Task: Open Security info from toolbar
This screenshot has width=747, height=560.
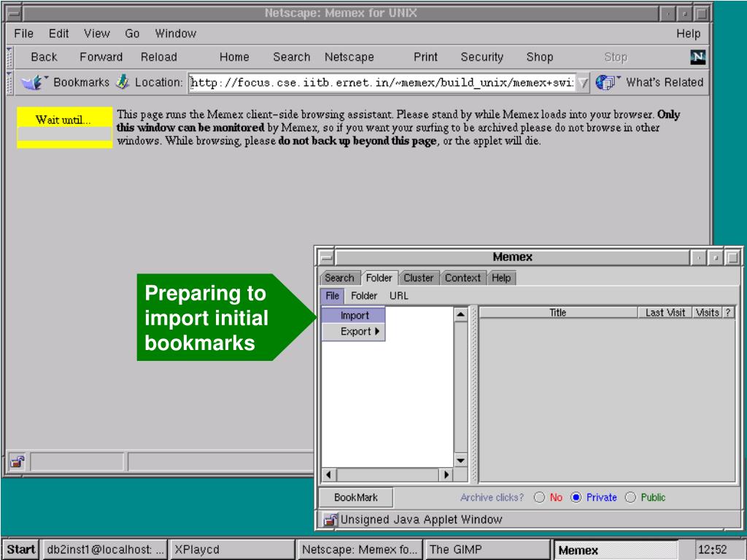Action: (481, 57)
